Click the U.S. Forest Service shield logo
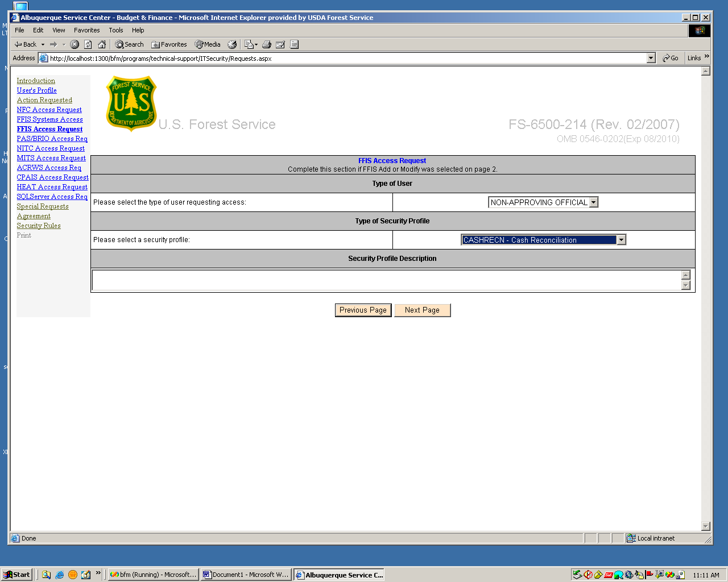Screen dimensions: 728x582 click(131, 103)
